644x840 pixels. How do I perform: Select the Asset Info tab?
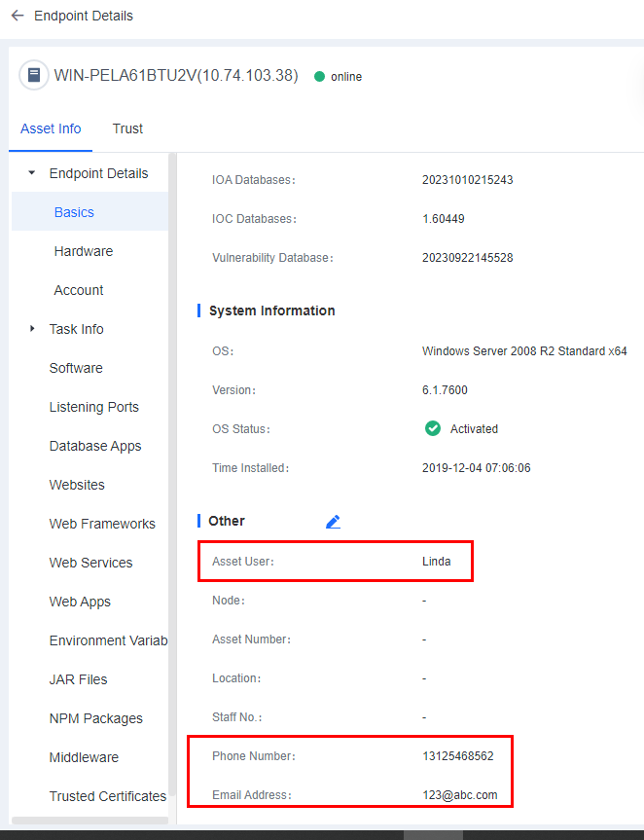tap(51, 128)
